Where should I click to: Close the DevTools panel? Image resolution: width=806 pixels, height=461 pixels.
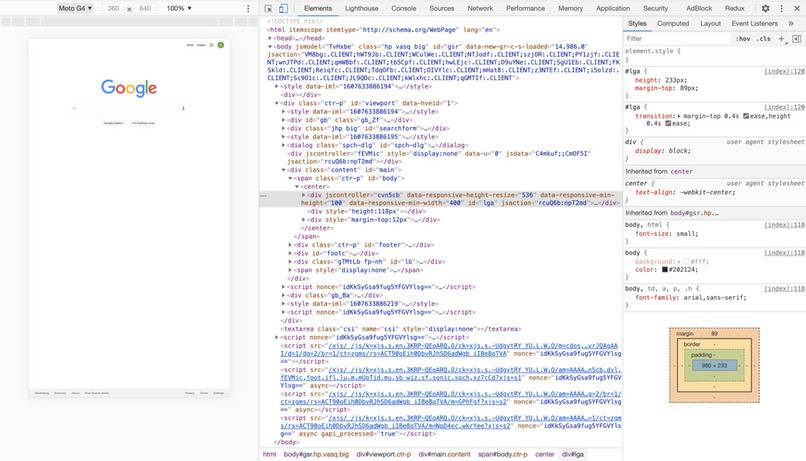point(797,9)
